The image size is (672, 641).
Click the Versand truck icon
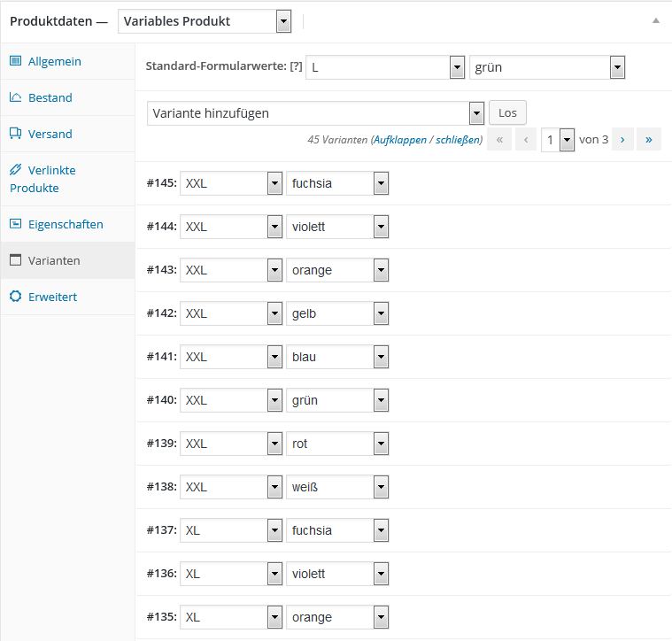(15, 134)
